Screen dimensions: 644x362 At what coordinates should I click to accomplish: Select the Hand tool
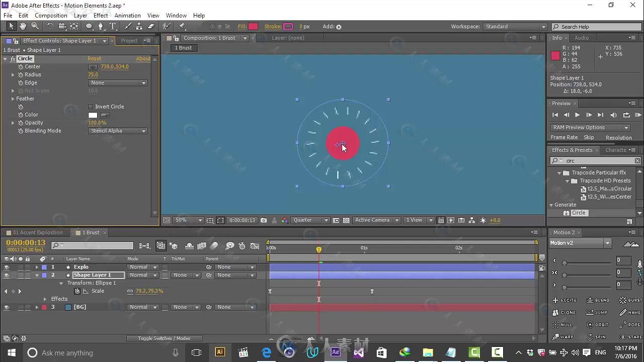pyautogui.click(x=23, y=26)
